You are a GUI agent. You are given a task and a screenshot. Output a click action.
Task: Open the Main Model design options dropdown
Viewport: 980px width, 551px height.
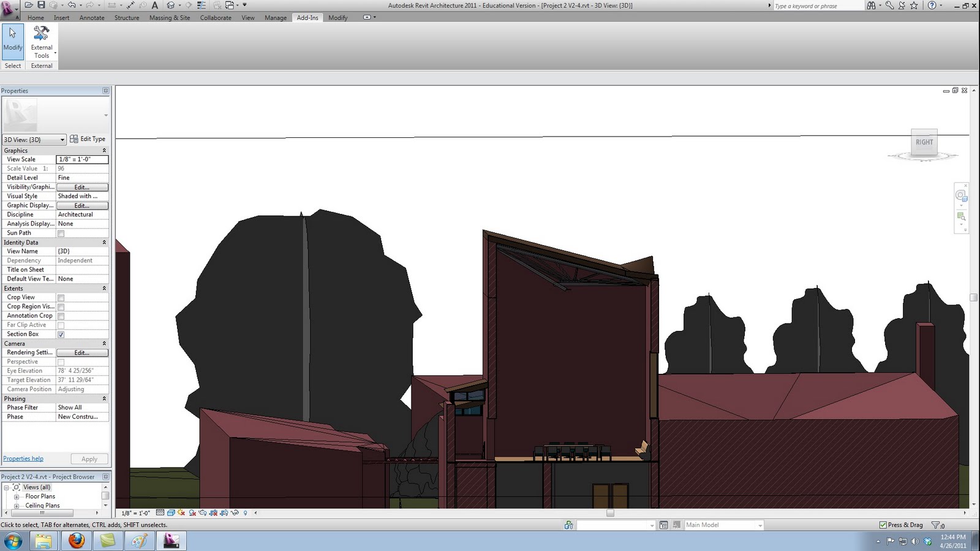coord(724,525)
